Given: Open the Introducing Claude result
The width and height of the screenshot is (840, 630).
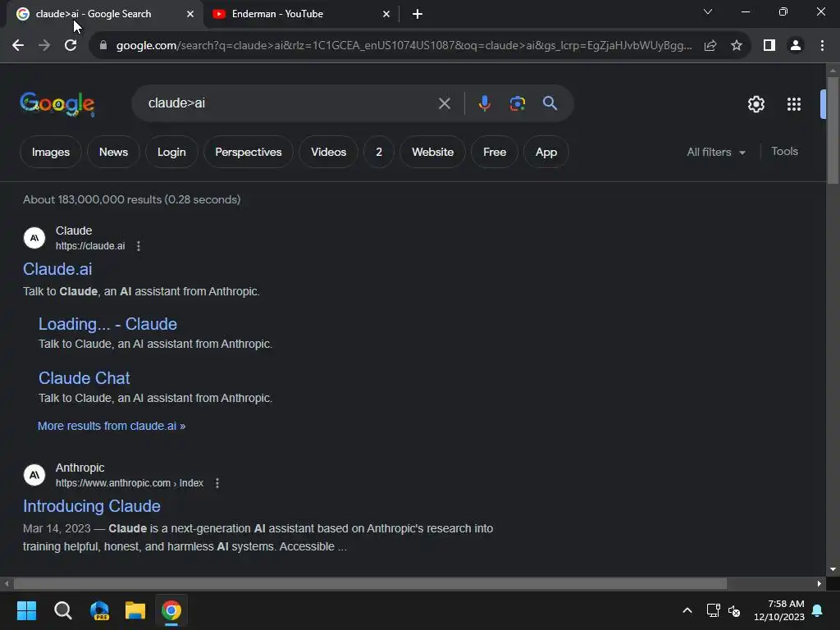Looking at the screenshot, I should pyautogui.click(x=92, y=506).
